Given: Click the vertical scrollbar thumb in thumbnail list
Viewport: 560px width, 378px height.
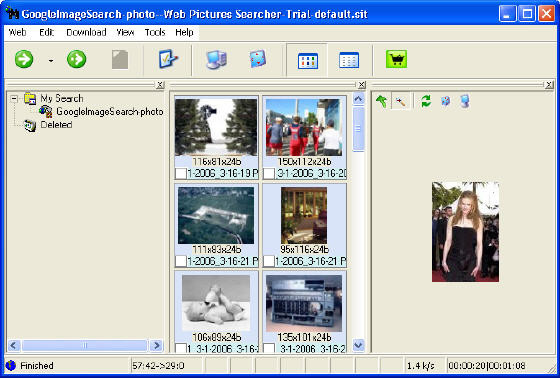Looking at the screenshot, I should (359, 129).
